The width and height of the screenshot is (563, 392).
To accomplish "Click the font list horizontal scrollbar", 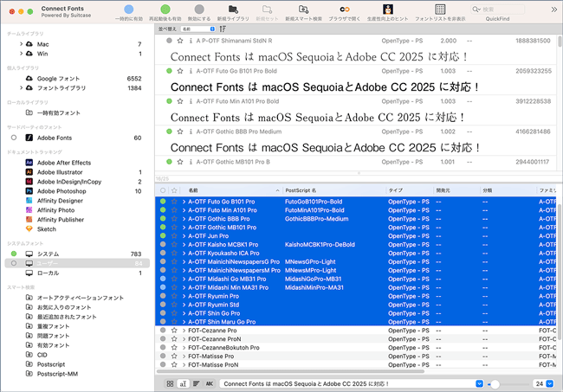I will coord(290,371).
